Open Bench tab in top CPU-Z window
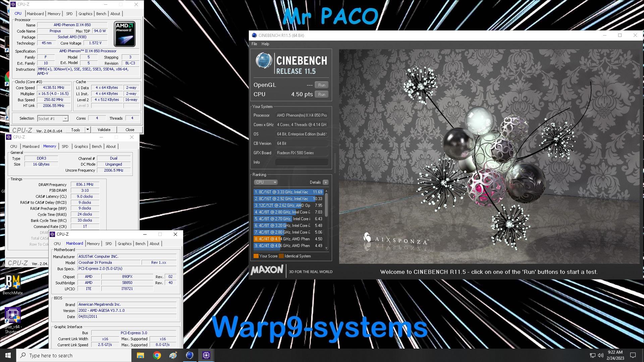This screenshot has height=362, width=644. point(101,14)
